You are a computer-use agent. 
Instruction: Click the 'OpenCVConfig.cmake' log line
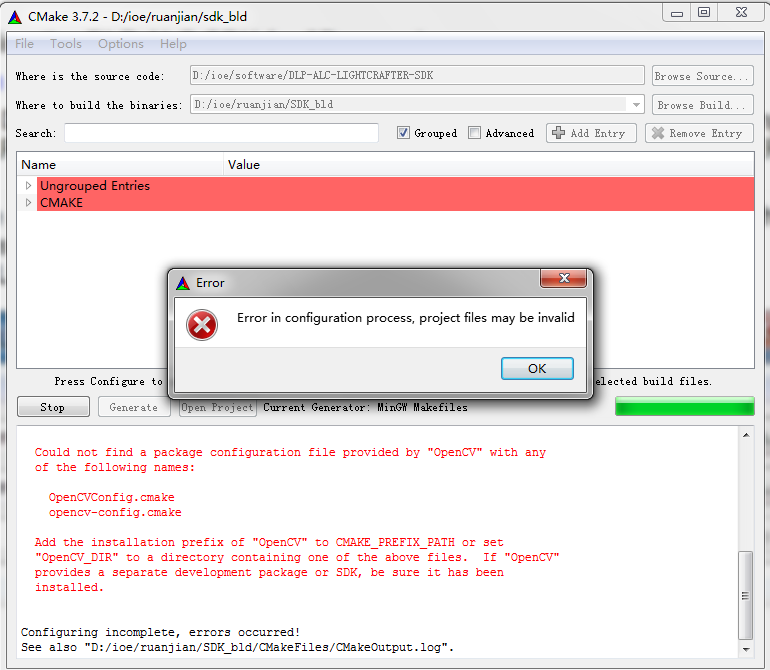coord(111,497)
